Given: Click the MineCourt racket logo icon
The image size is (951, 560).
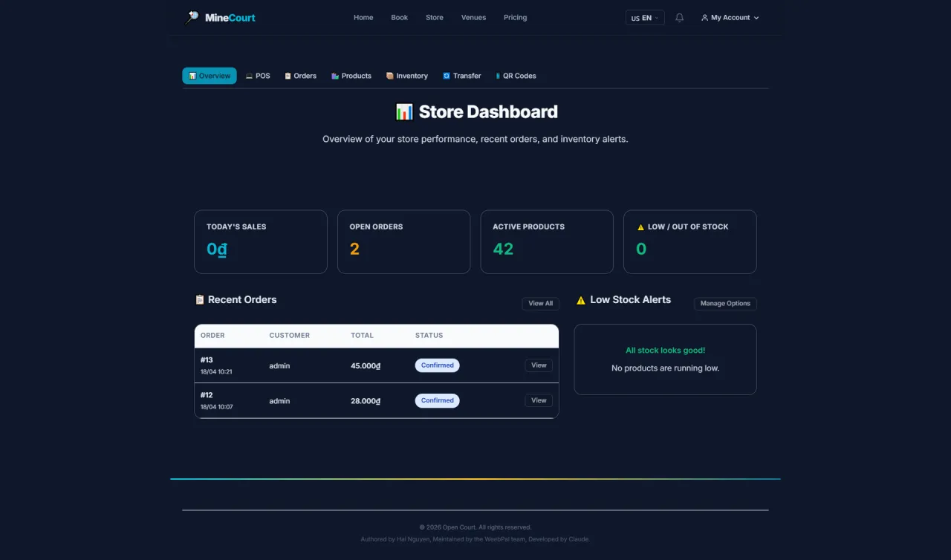Looking at the screenshot, I should pyautogui.click(x=192, y=17).
